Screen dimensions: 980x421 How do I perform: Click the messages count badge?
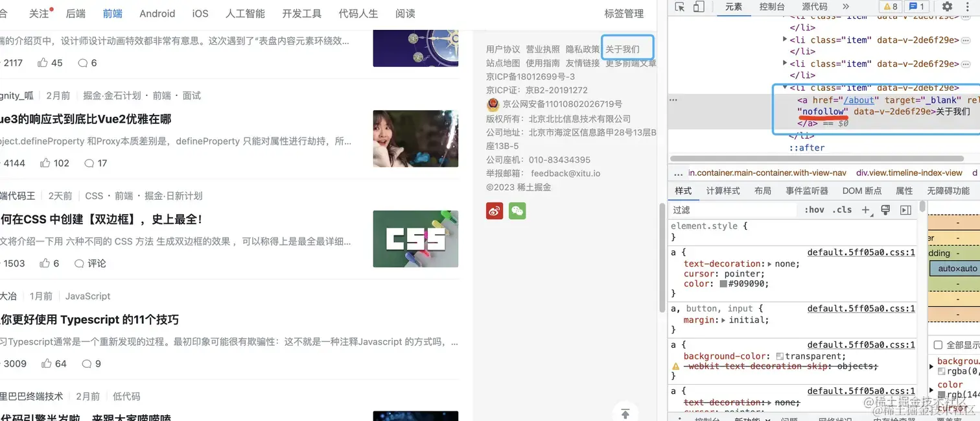tap(916, 6)
